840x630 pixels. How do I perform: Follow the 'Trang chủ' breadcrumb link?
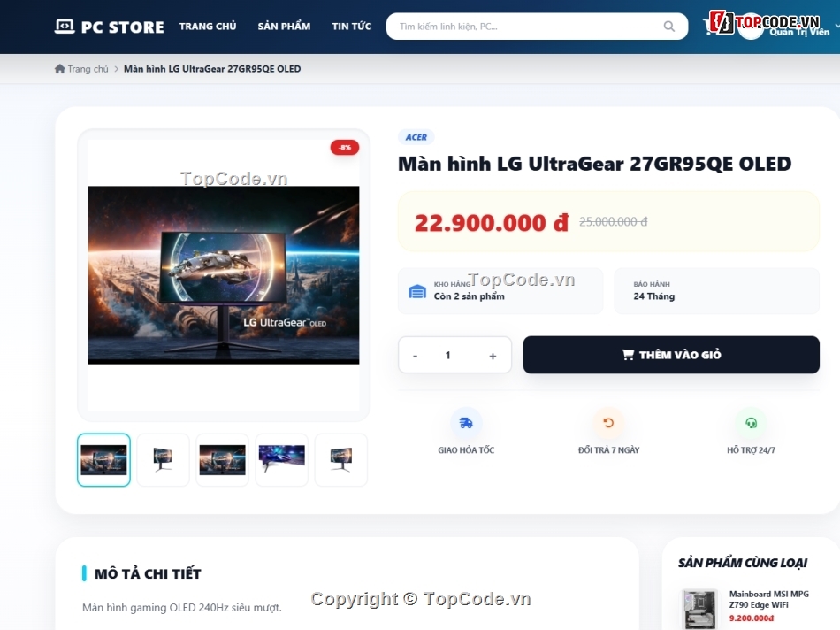click(88, 69)
